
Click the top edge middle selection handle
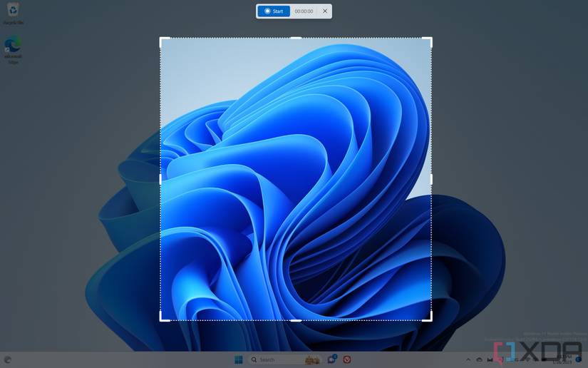coord(296,38)
